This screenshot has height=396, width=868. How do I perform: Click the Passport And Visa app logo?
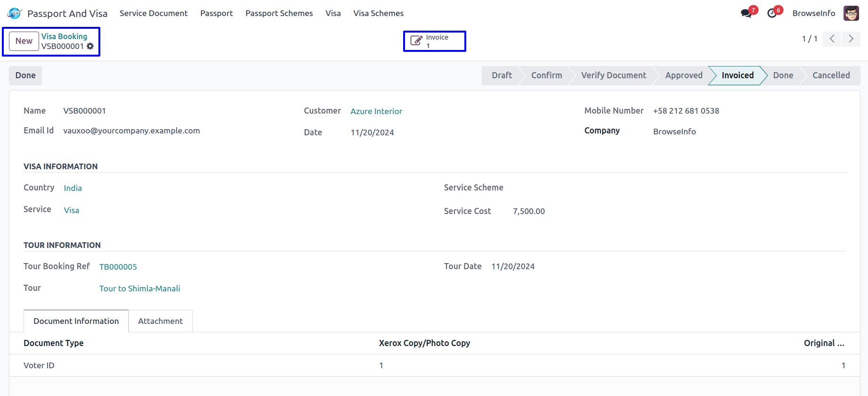pyautogui.click(x=15, y=13)
